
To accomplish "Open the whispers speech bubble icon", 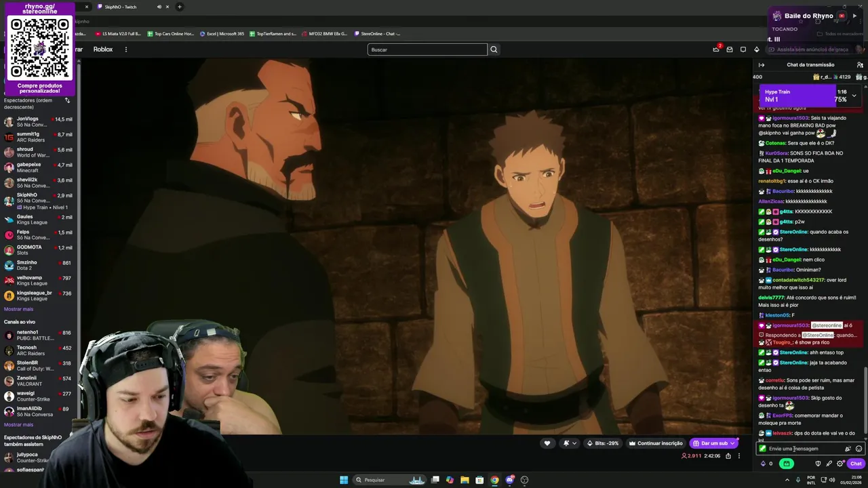I will tap(743, 49).
